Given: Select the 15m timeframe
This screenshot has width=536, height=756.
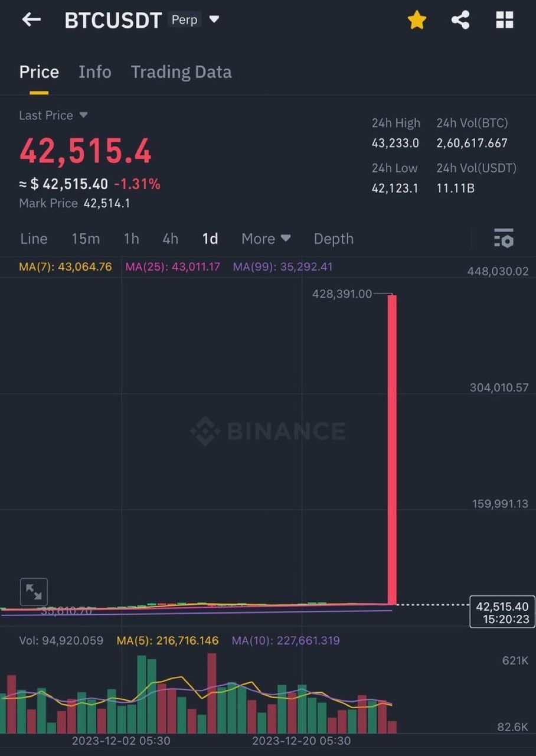Looking at the screenshot, I should point(86,239).
